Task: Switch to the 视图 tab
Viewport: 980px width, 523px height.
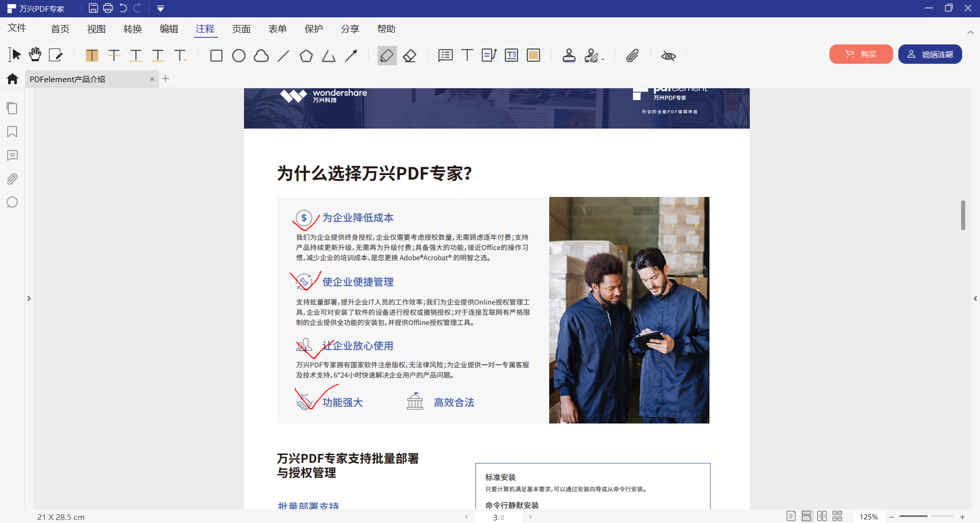Action: coord(96,29)
